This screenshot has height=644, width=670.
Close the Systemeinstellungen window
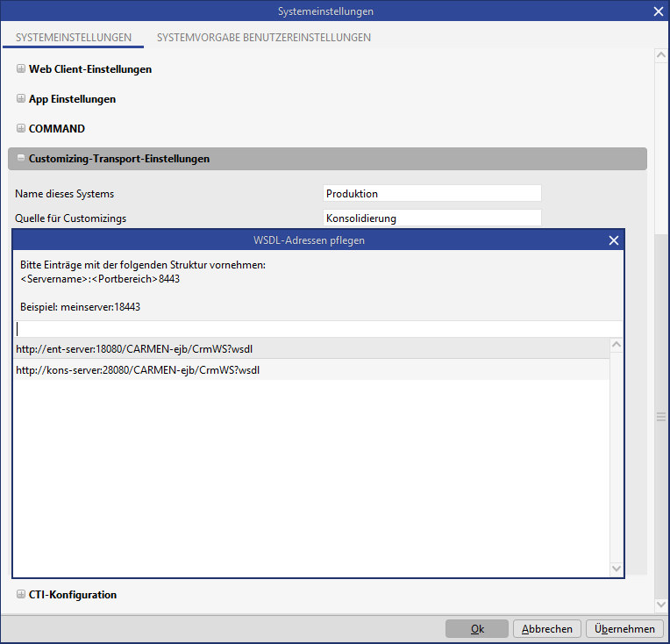pos(659,11)
